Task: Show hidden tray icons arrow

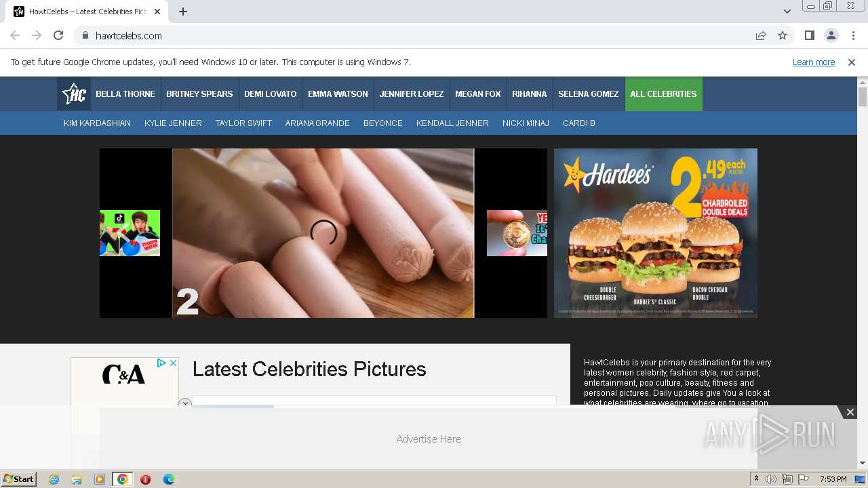Action: [757, 479]
